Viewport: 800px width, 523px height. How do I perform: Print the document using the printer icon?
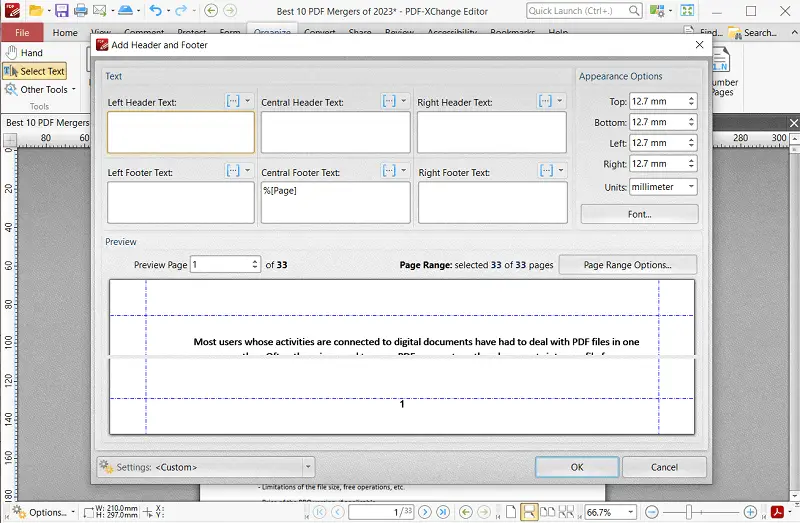tap(81, 10)
